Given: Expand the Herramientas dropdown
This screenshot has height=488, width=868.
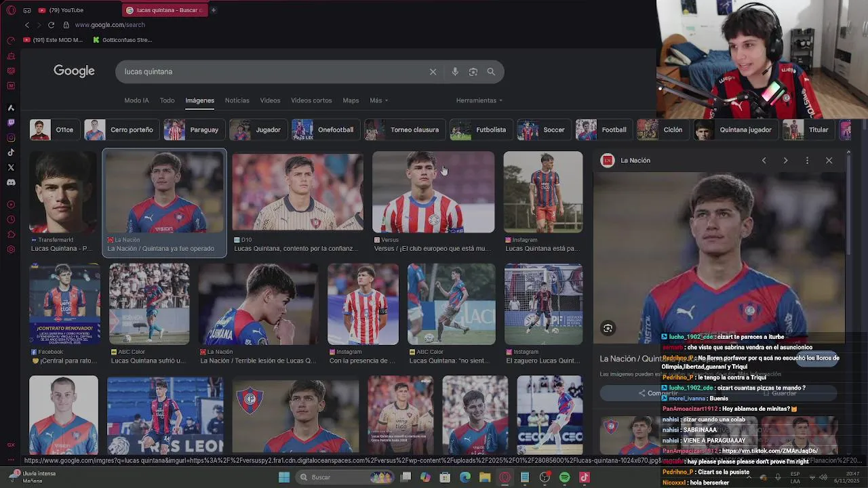Looking at the screenshot, I should [x=479, y=100].
